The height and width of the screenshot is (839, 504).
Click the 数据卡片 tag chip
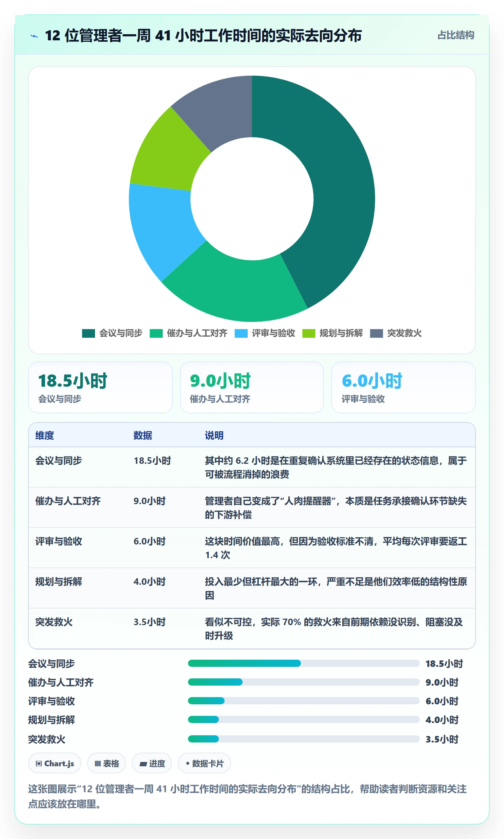tap(204, 763)
